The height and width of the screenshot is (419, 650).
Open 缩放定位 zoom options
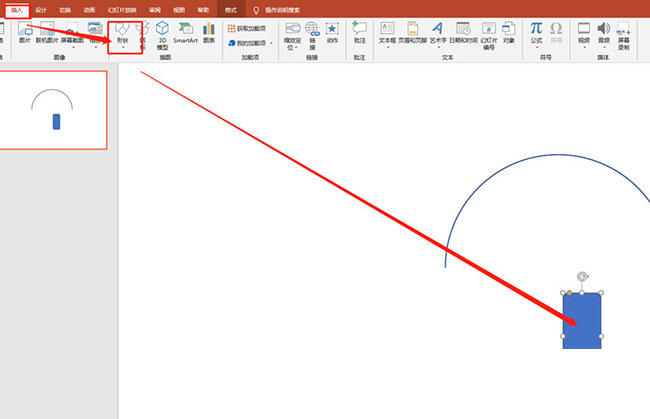click(293, 36)
